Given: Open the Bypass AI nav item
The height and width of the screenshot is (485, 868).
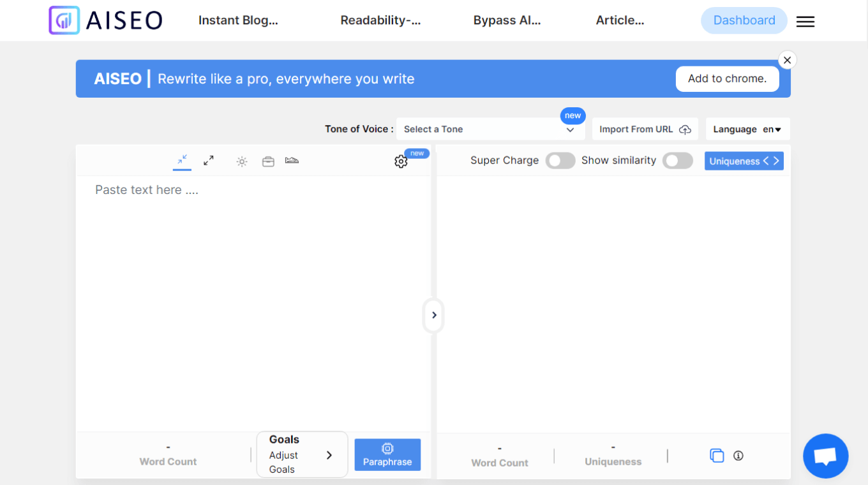Looking at the screenshot, I should click(507, 20).
